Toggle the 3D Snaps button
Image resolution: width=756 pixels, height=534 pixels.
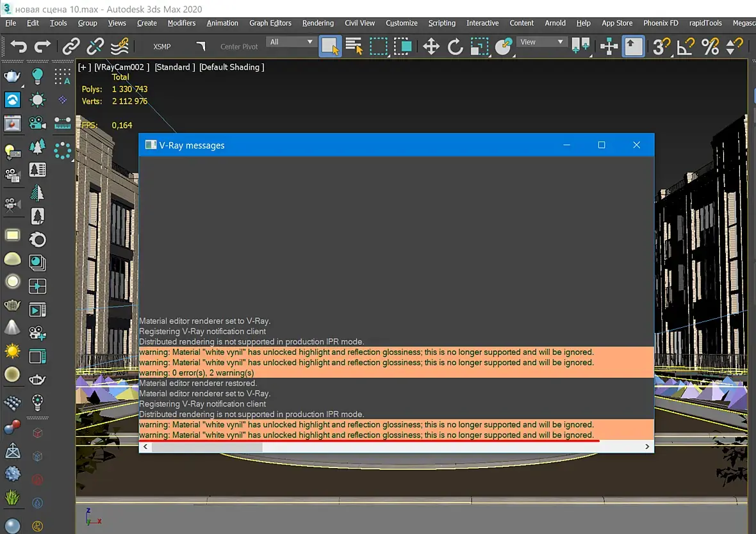point(661,47)
